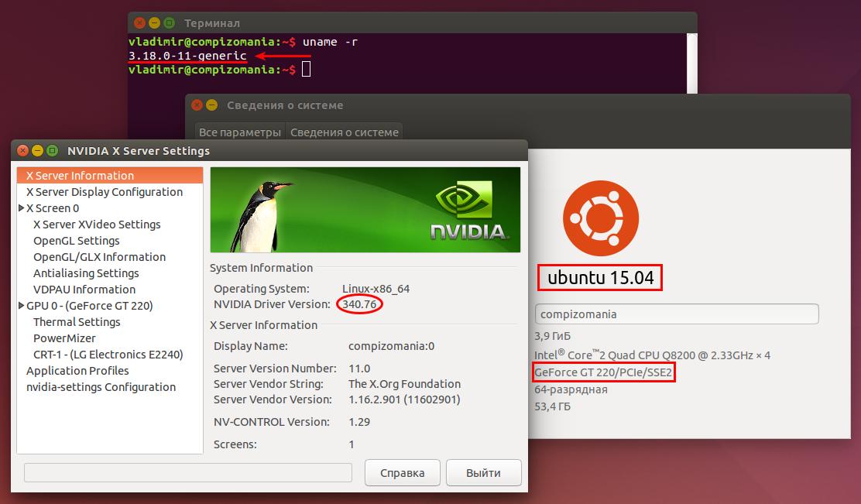Click the Linux-x86_64 operating system value

[376, 289]
